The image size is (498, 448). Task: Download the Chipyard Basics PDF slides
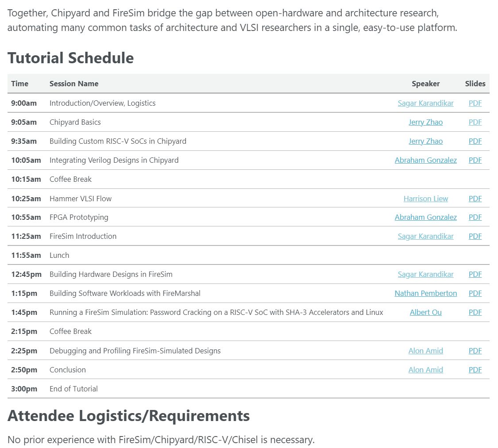coord(475,122)
